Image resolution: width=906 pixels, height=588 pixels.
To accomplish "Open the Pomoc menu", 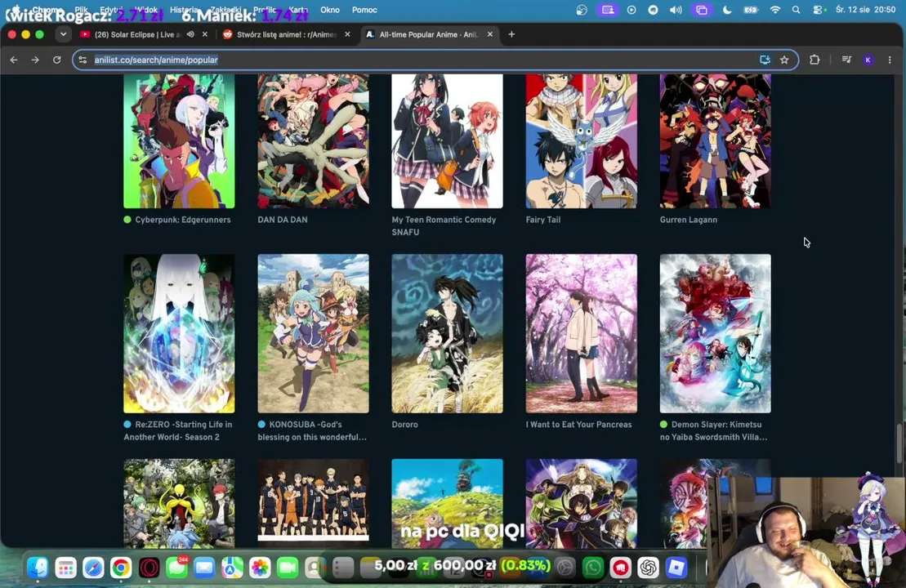I will point(364,10).
